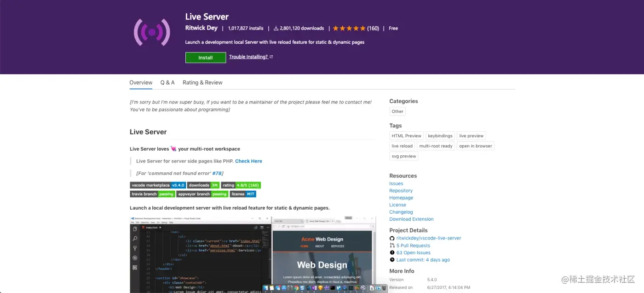644x293 pixels.
Task: Click the travis branch passing badge
Action: pos(152,194)
